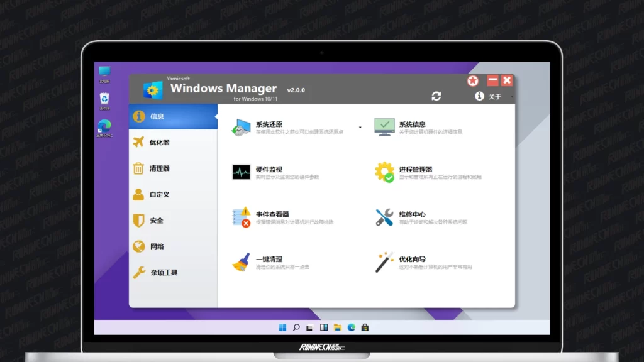The width and height of the screenshot is (644, 362).
Task: Open the Customization (自定义) sidebar tab
Action: coord(160,195)
